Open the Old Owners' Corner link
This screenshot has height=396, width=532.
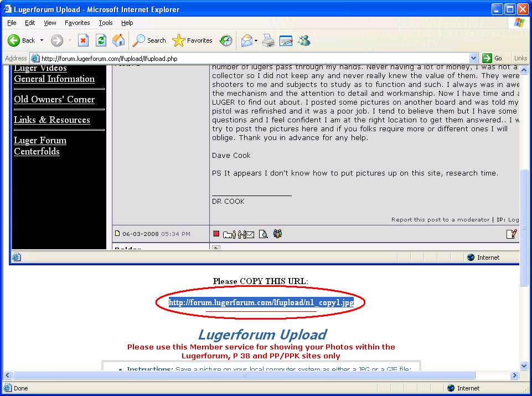[54, 100]
